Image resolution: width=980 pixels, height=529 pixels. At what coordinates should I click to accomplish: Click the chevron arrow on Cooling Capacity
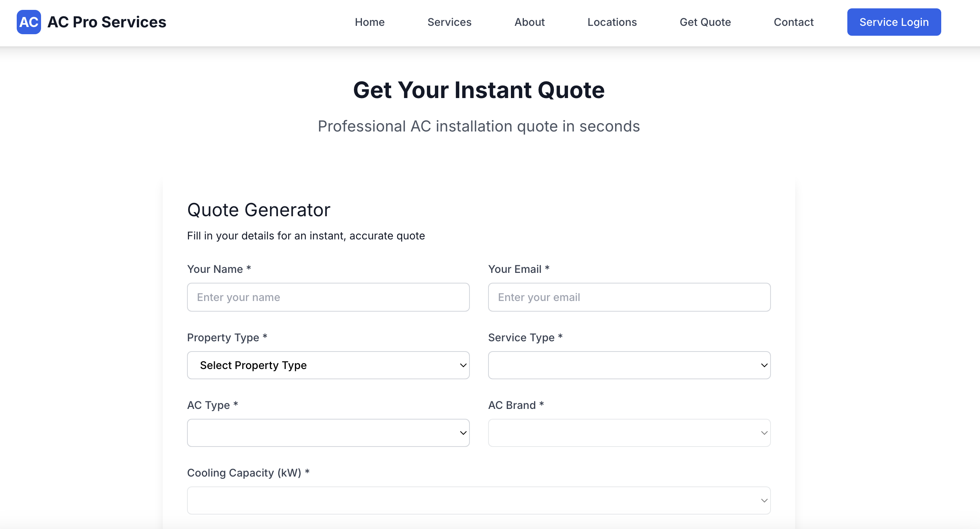click(x=764, y=501)
